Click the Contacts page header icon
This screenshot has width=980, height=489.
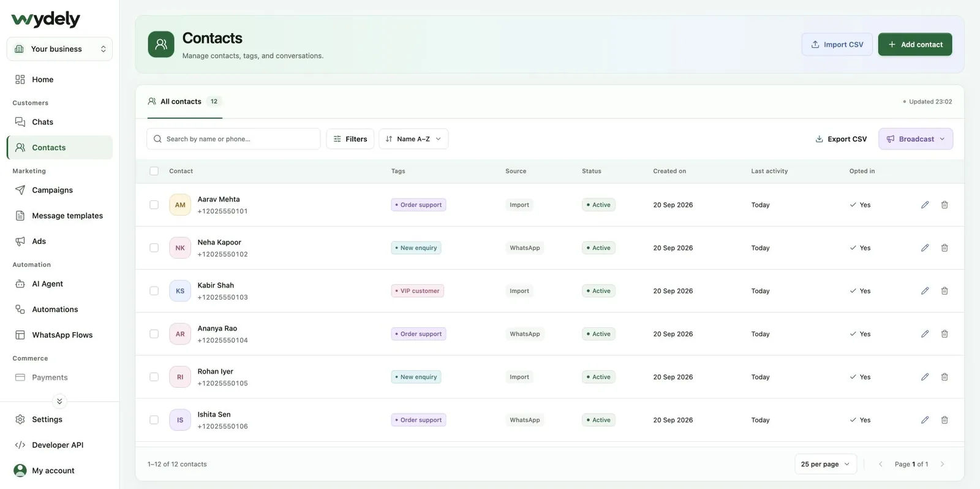pos(161,44)
